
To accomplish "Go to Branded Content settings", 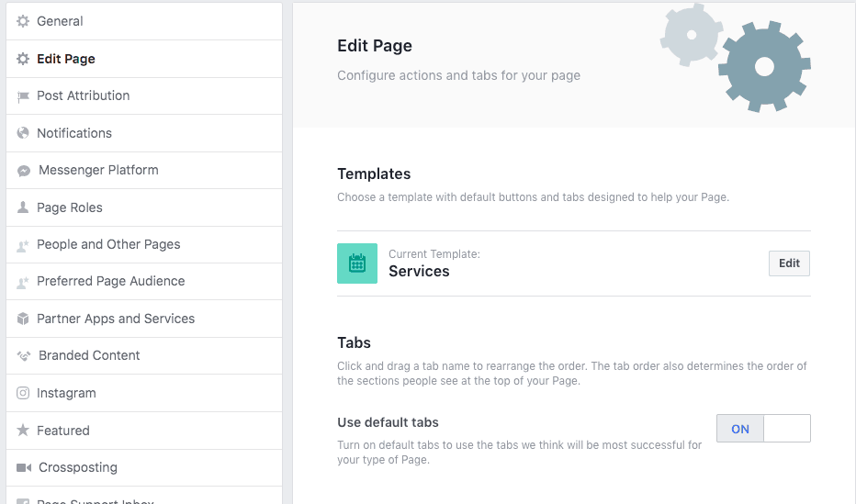I will coord(144,355).
